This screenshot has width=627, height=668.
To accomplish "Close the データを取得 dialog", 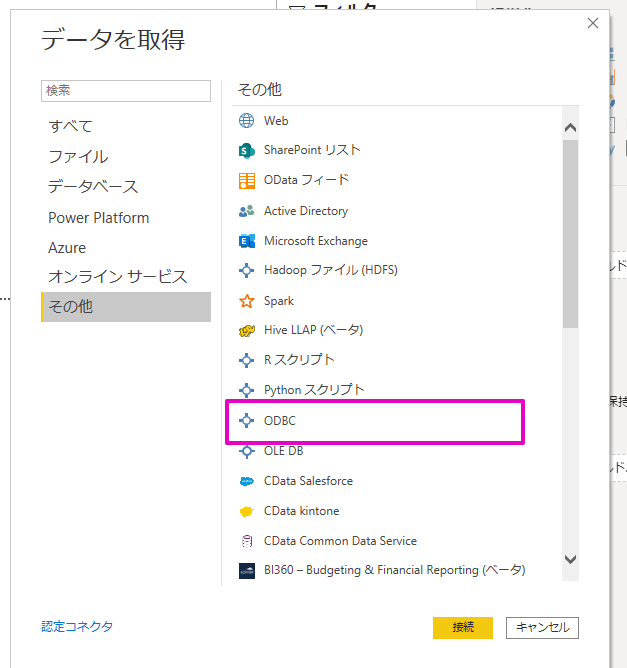I will [593, 23].
